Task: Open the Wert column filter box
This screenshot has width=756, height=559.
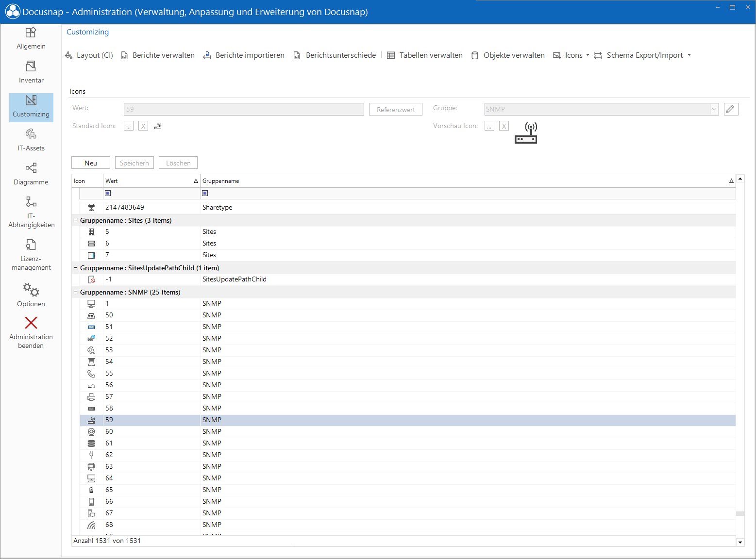Action: click(108, 193)
